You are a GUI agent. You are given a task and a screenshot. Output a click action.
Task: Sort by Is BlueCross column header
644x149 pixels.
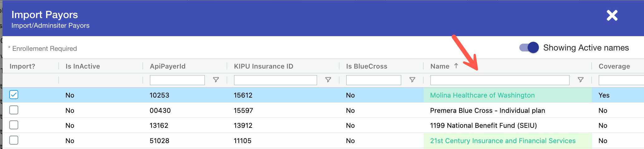[367, 66]
